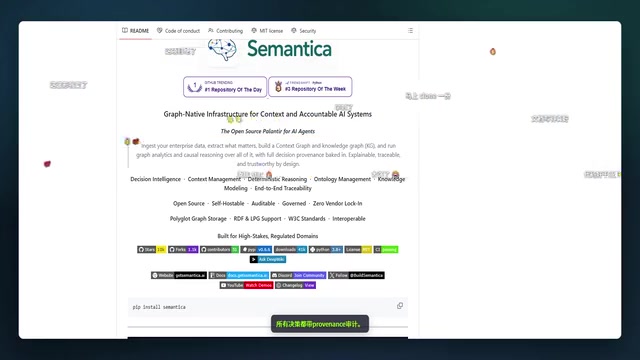Click the CI passing badge

386,249
